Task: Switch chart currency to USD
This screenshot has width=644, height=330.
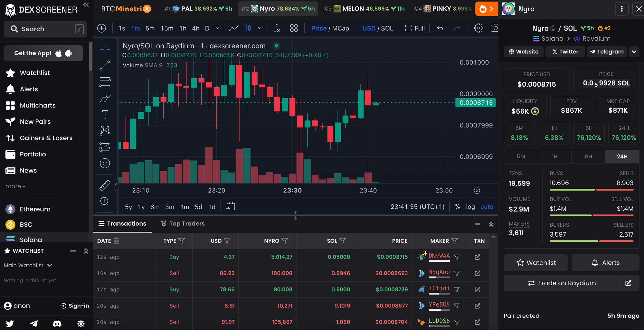Action: click(369, 28)
